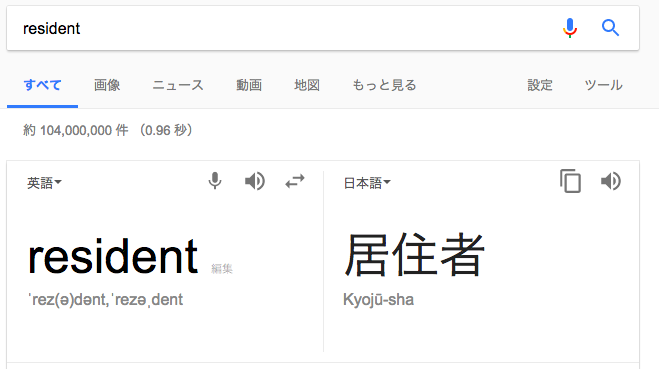659x369 pixels.
Task: Click the 編集 link beside resident
Action: [x=222, y=269]
